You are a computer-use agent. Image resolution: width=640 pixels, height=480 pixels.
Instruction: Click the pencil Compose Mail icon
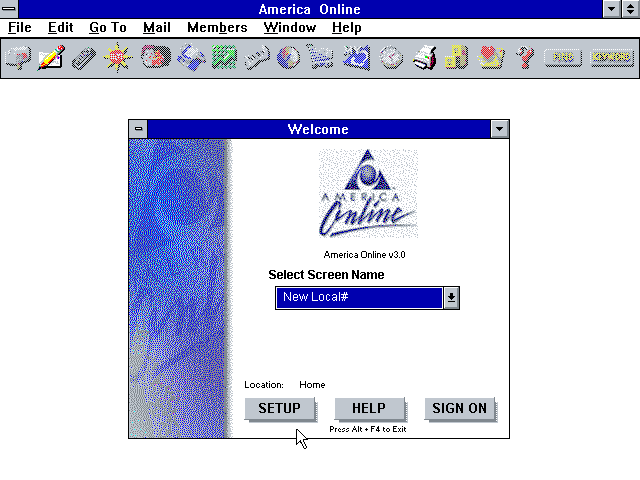point(51,58)
